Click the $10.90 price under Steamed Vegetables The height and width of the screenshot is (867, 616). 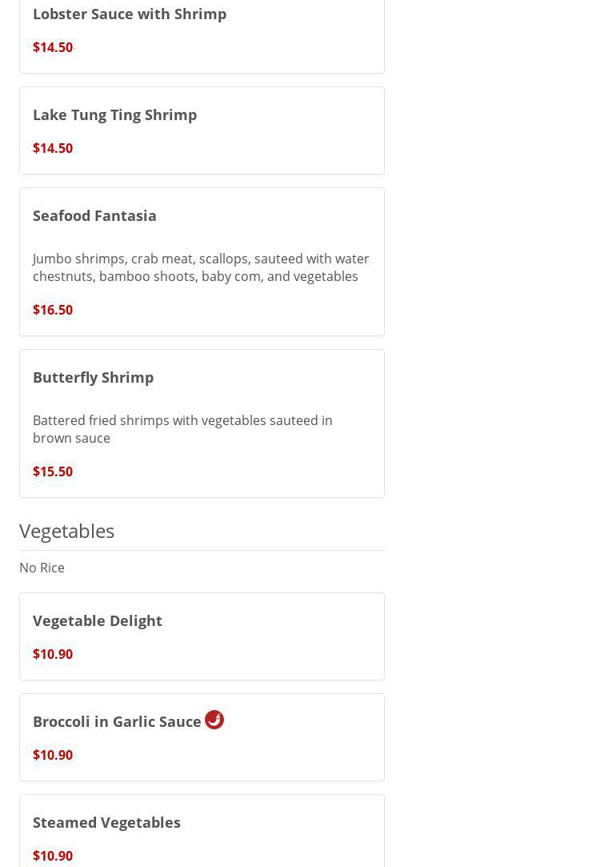pyautogui.click(x=53, y=856)
